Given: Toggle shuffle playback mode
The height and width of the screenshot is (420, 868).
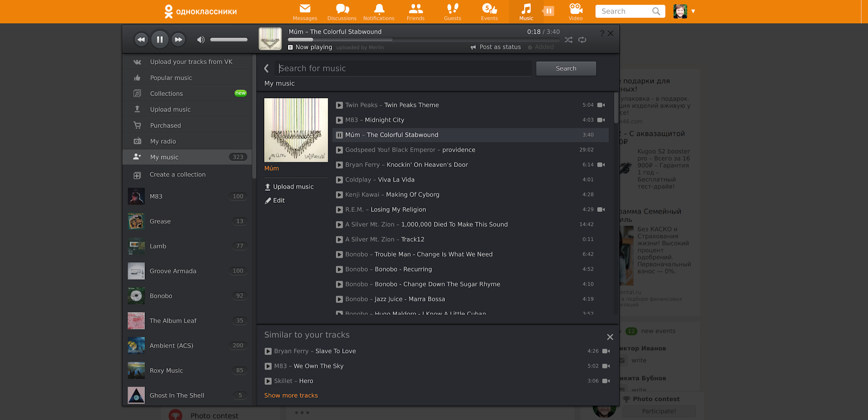Looking at the screenshot, I should pyautogui.click(x=569, y=40).
